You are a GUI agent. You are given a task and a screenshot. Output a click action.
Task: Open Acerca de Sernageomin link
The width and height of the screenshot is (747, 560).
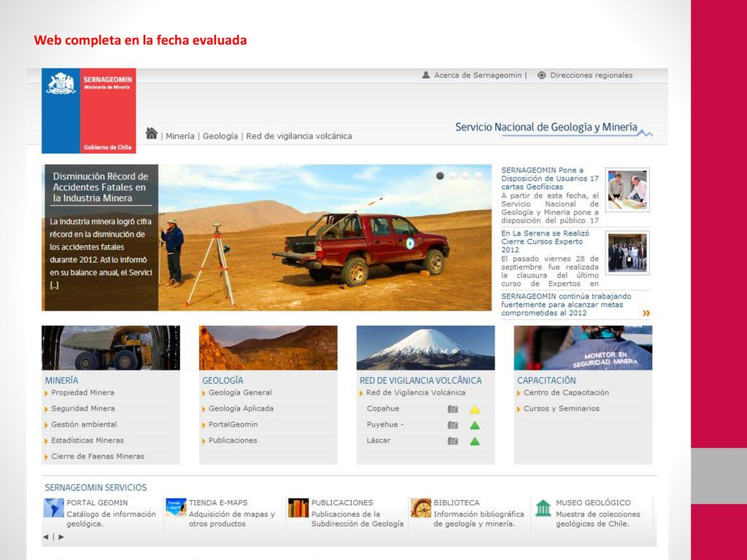pyautogui.click(x=478, y=75)
